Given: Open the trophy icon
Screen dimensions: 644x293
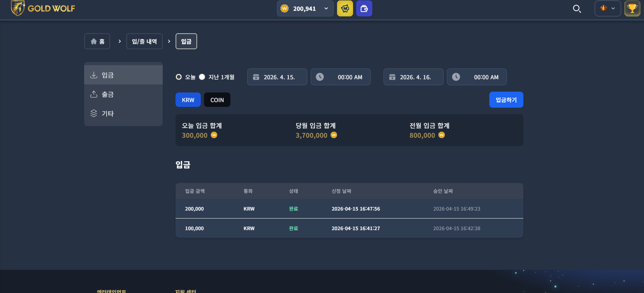Looking at the screenshot, I should click(x=632, y=8).
